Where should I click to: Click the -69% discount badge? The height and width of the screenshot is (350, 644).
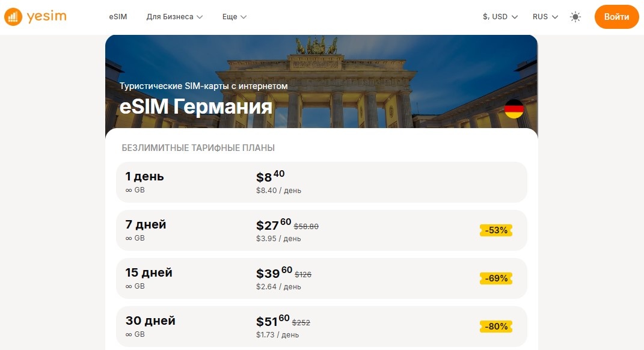[x=495, y=278]
